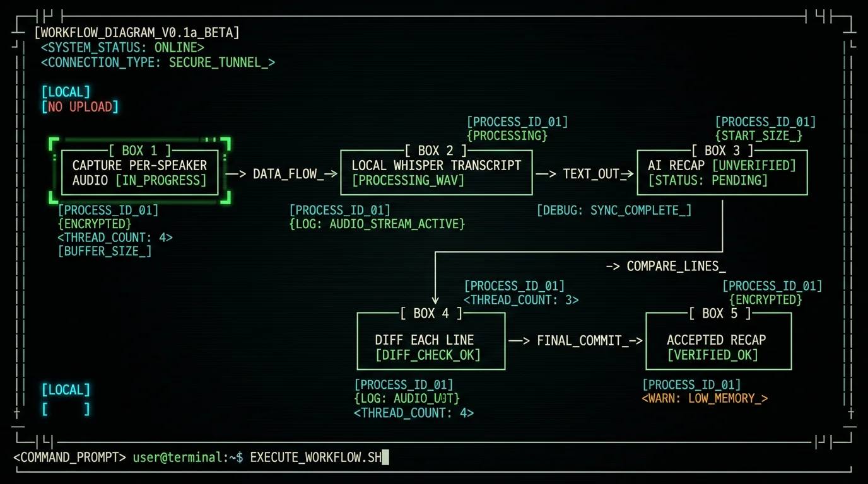The width and height of the screenshot is (868, 484).
Task: Click the DATA_FLOW_ arrow label
Action: coord(288,174)
